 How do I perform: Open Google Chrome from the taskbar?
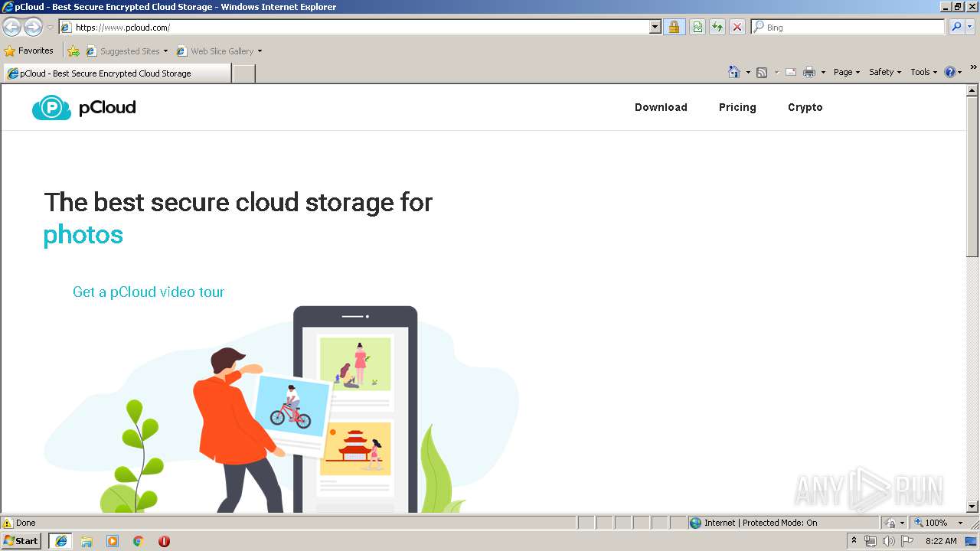139,541
